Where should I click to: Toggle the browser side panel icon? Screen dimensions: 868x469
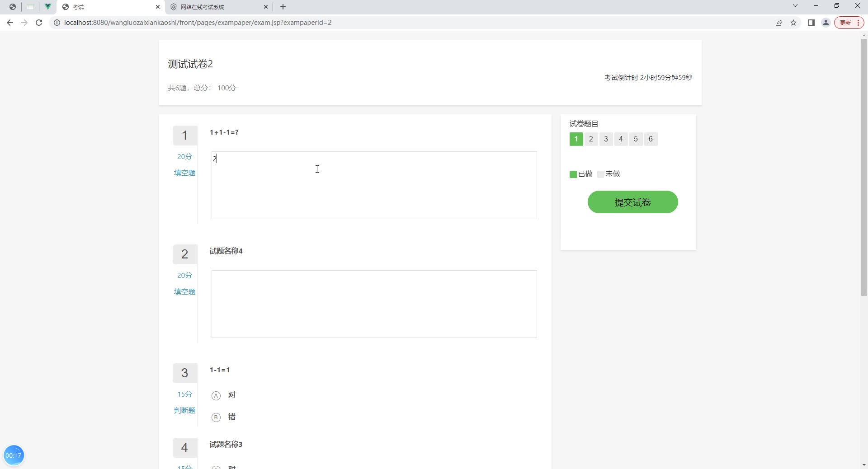[x=811, y=23]
